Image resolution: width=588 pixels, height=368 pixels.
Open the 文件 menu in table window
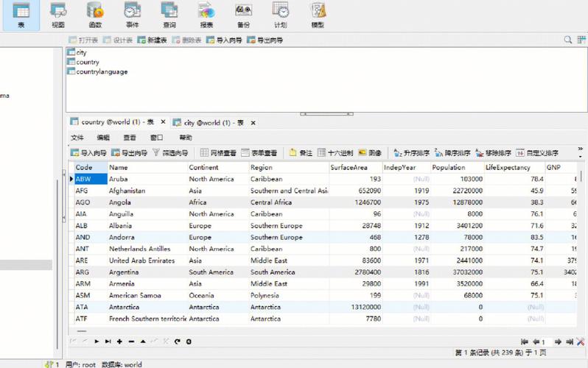pyautogui.click(x=77, y=138)
